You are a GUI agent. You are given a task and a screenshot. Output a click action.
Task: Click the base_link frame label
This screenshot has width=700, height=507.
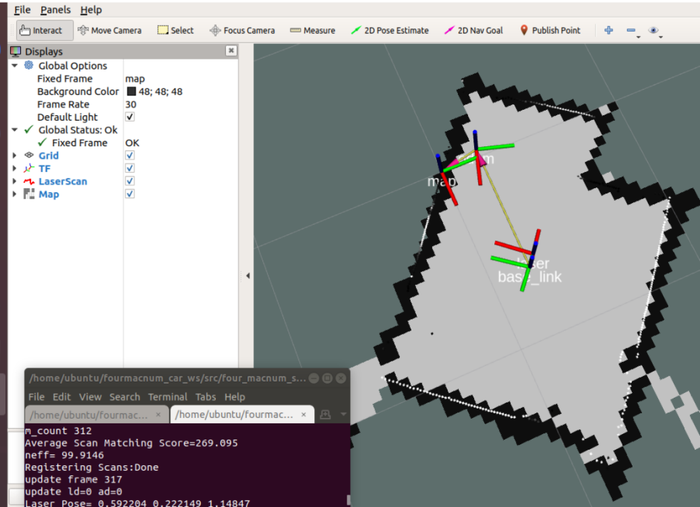click(x=529, y=277)
